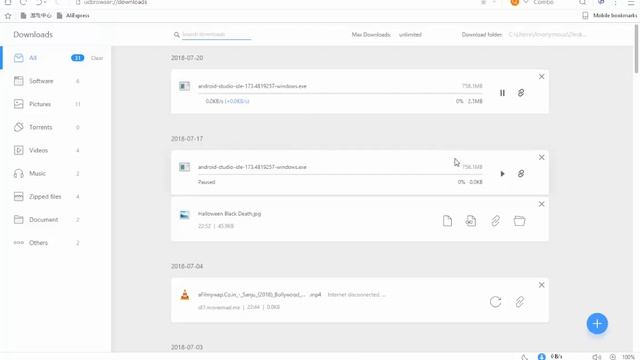Click the Software category icon
The image size is (640, 360).
(x=18, y=81)
